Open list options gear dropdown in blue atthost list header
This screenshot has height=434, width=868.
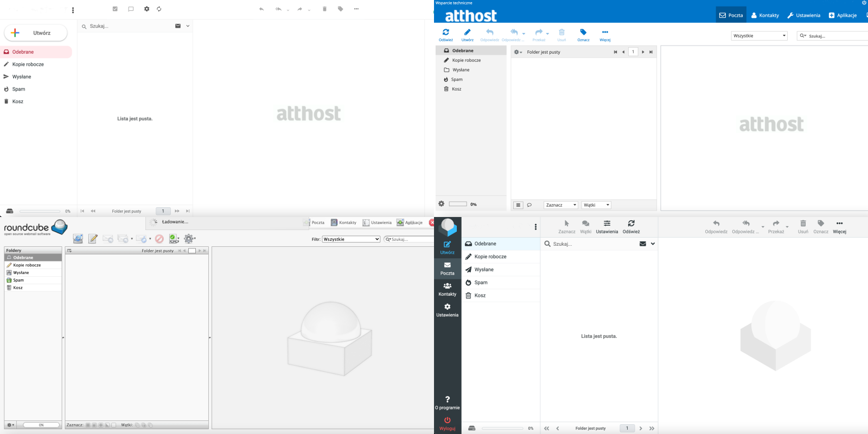[518, 52]
